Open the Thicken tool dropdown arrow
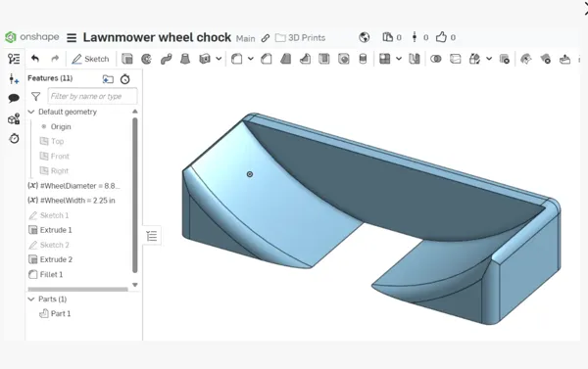This screenshot has width=588, height=369. click(219, 59)
